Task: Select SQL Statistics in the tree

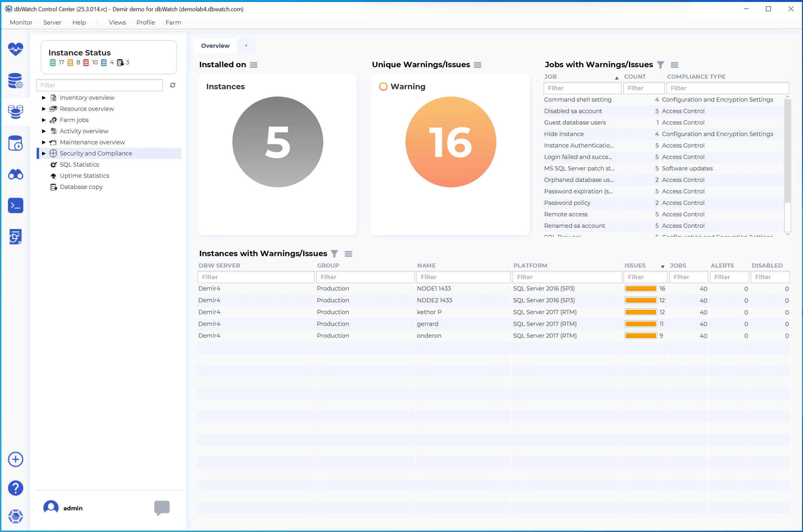Action: point(79,165)
